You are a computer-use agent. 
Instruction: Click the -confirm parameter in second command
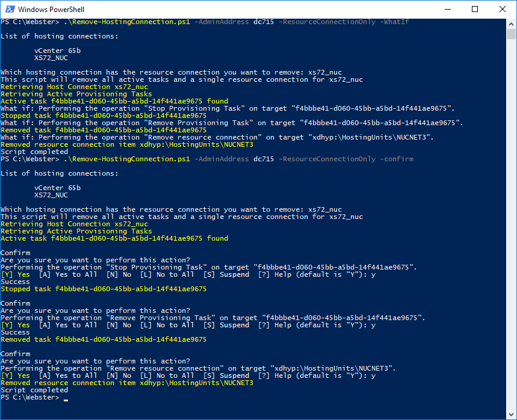(396, 159)
